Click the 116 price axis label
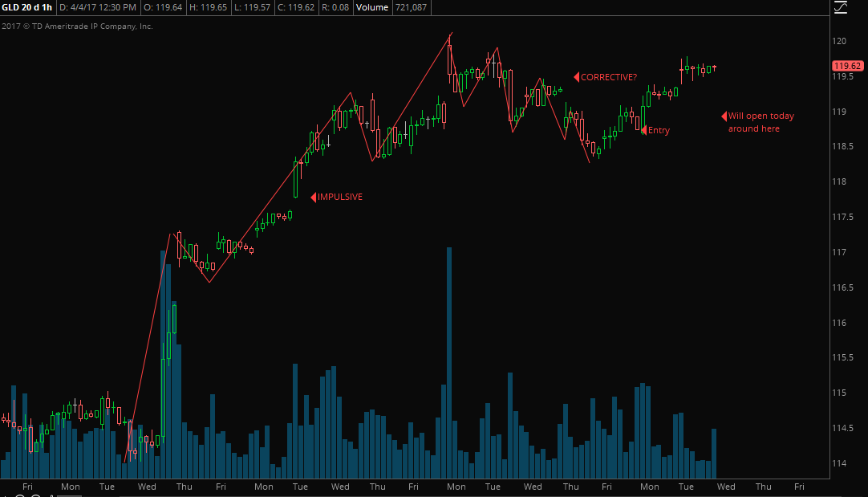 click(839, 323)
